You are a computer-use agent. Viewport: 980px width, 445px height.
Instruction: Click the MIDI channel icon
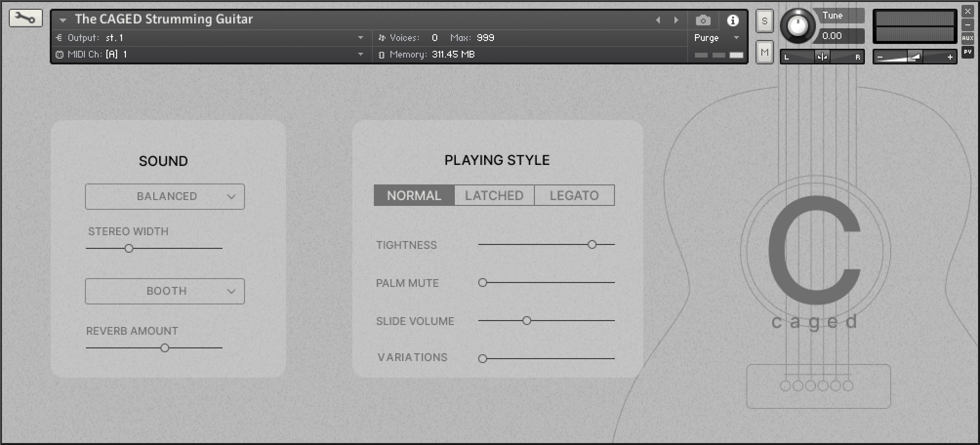click(60, 55)
